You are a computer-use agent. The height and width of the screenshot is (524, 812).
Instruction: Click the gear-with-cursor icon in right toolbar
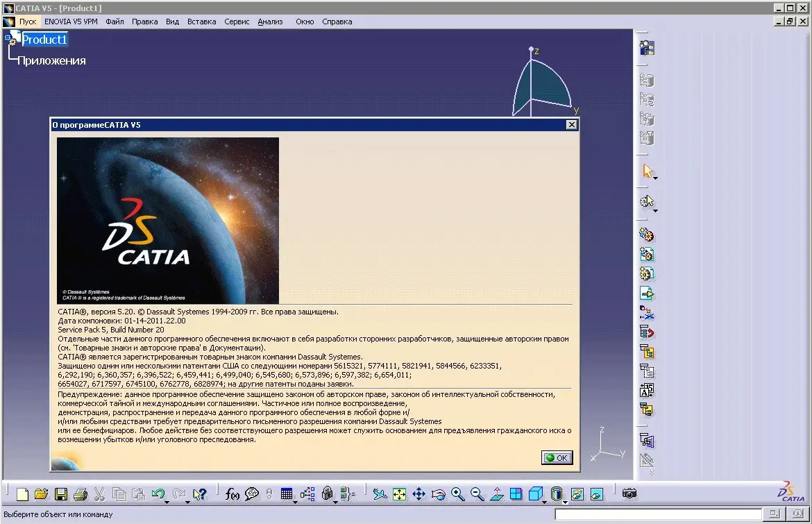tap(647, 201)
